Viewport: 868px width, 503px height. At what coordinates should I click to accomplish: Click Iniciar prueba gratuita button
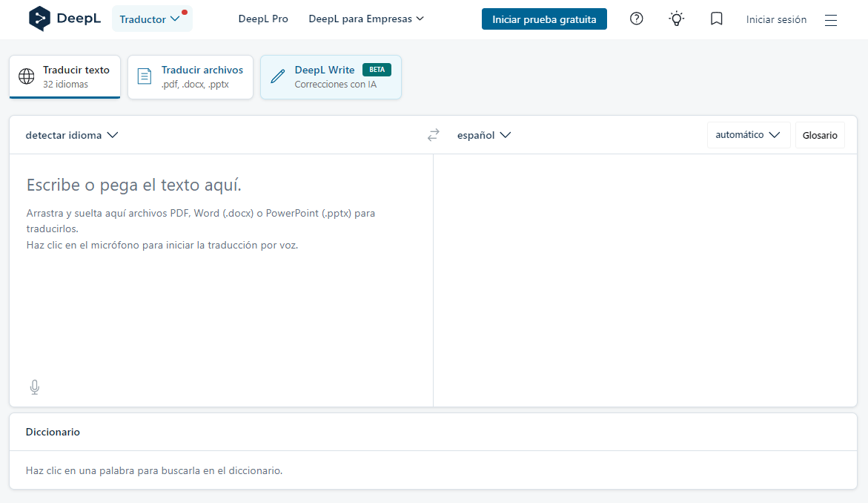tap(544, 19)
